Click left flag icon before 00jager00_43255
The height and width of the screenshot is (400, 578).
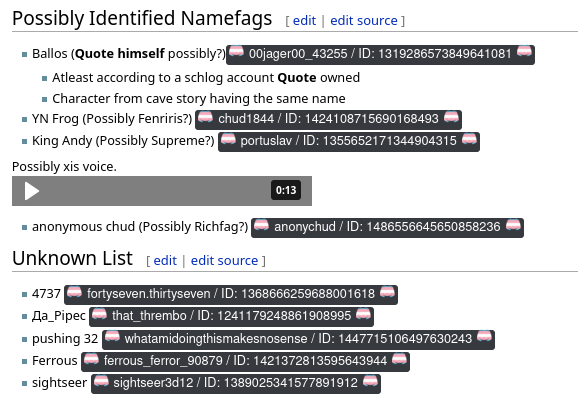[236, 51]
